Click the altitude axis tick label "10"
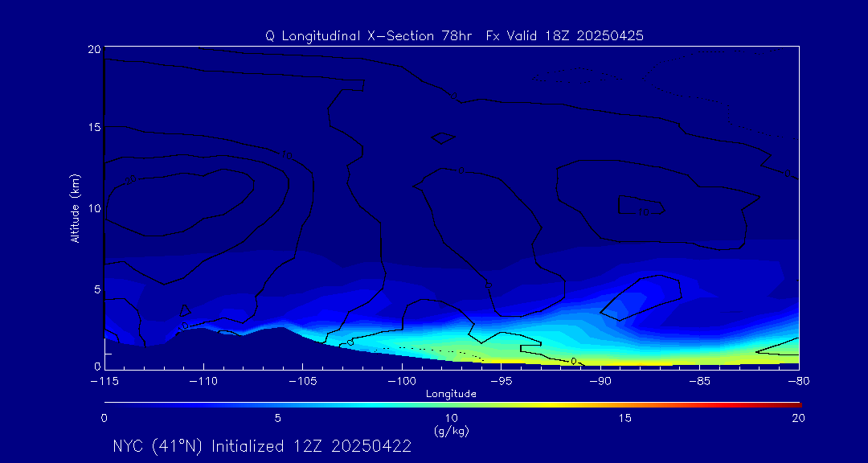868x463 pixels. click(x=93, y=208)
